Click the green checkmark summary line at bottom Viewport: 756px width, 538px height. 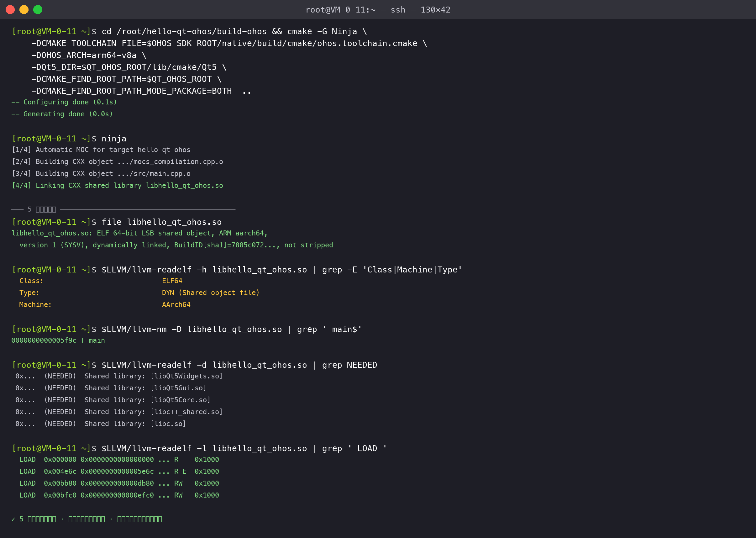click(87, 520)
